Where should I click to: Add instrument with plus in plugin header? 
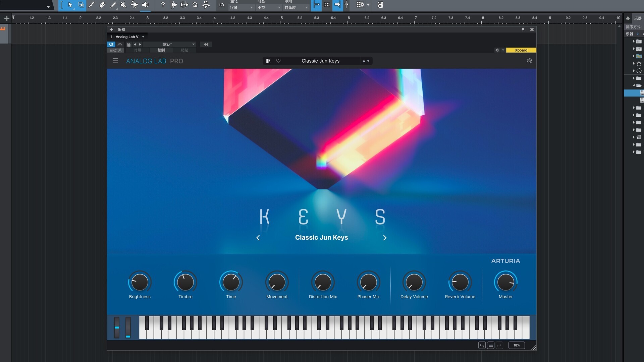(111, 29)
